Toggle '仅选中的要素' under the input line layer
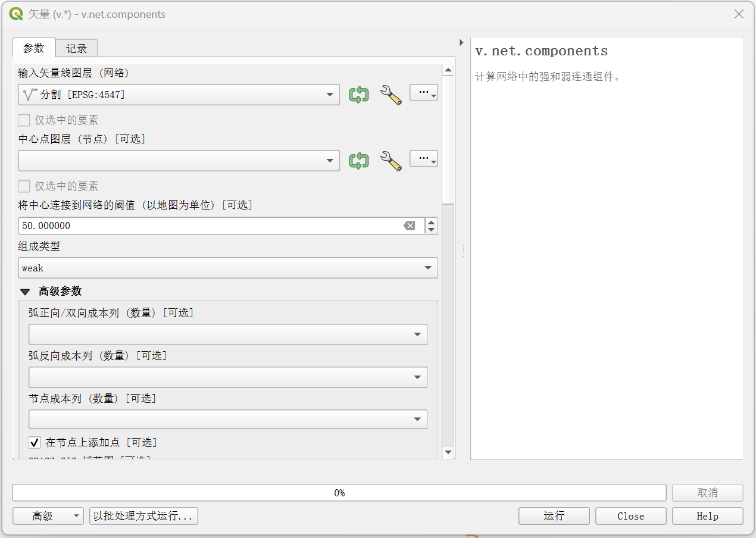The height and width of the screenshot is (538, 756). point(24,120)
